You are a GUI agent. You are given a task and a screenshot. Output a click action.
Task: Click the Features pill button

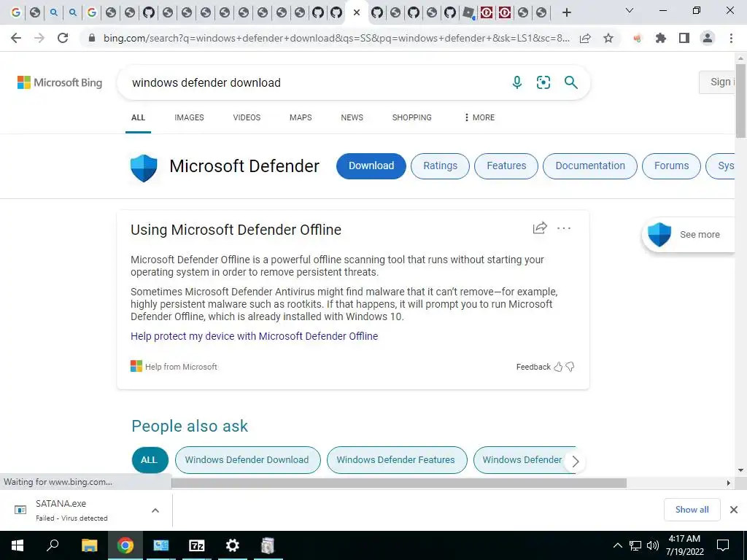[506, 166]
